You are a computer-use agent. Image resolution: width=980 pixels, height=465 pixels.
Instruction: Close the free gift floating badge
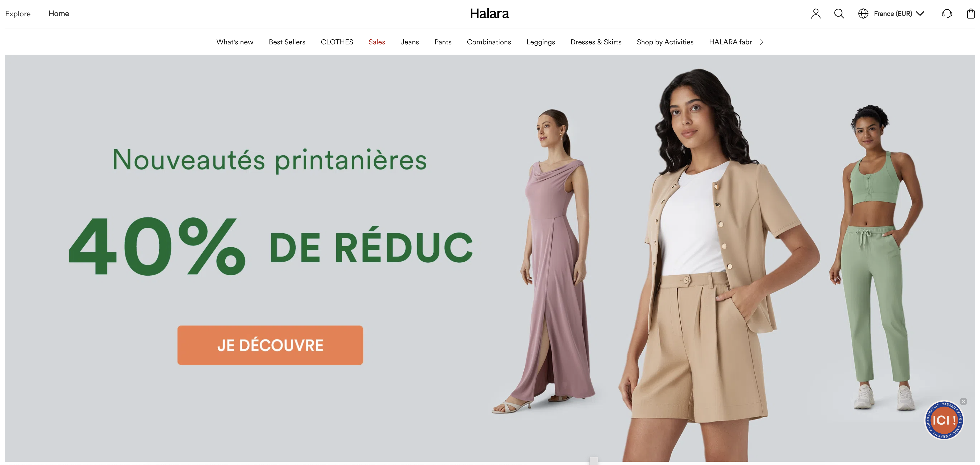tap(963, 401)
